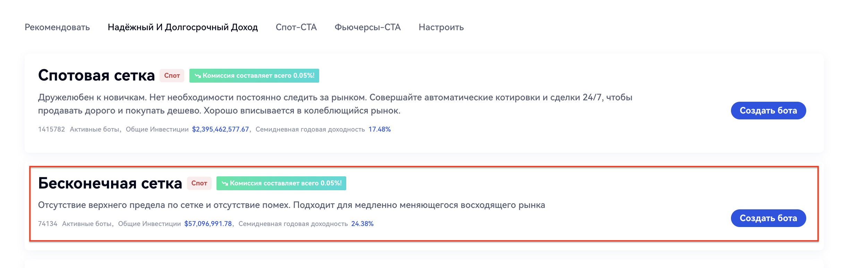Click the 1415782 active bots count
The image size is (868, 268).
(51, 129)
